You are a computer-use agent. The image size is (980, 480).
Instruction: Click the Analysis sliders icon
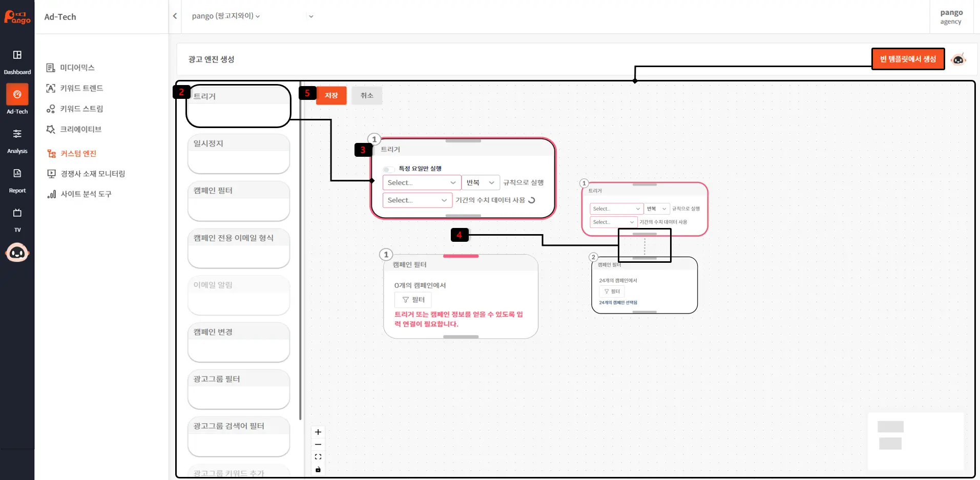pyautogui.click(x=17, y=134)
